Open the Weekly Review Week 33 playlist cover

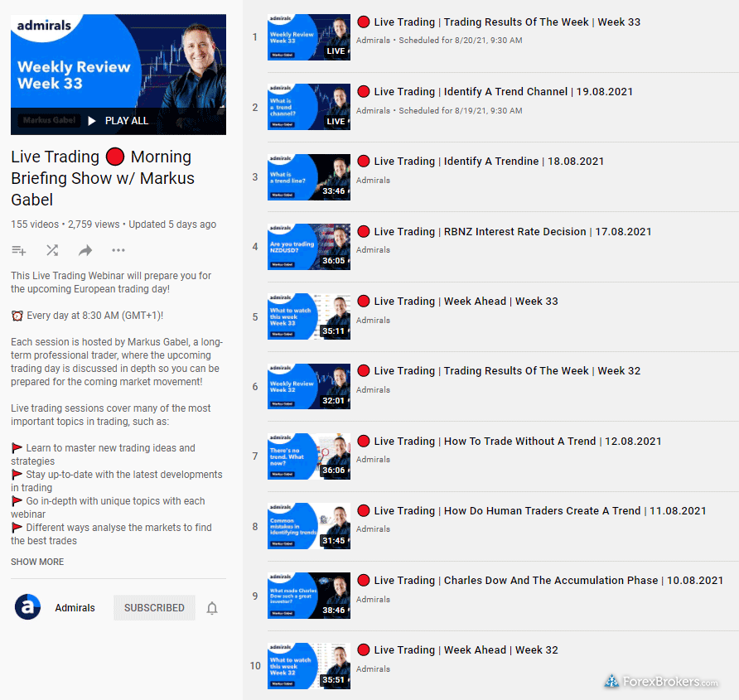click(118, 75)
